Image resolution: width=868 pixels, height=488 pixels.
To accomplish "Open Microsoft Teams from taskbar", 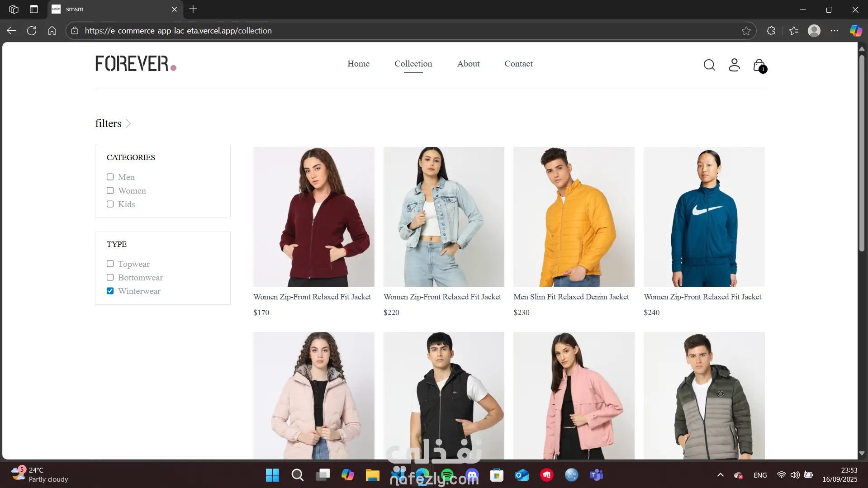I will pos(597,475).
